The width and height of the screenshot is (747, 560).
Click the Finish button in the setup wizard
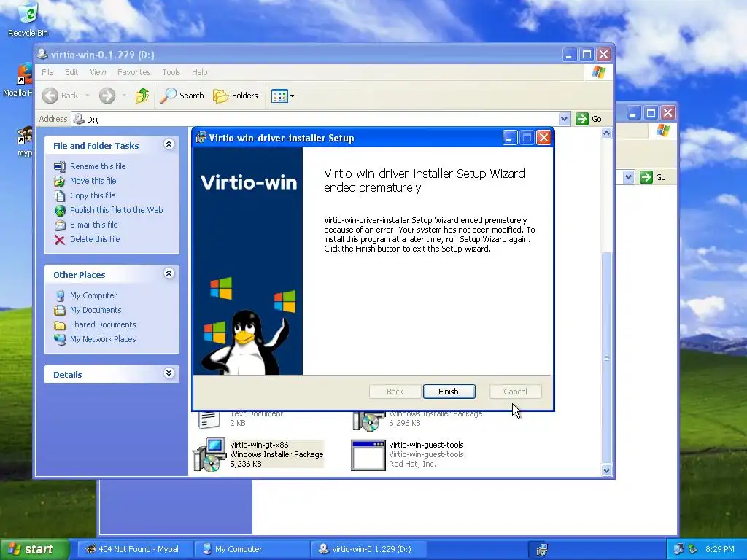[x=449, y=392]
